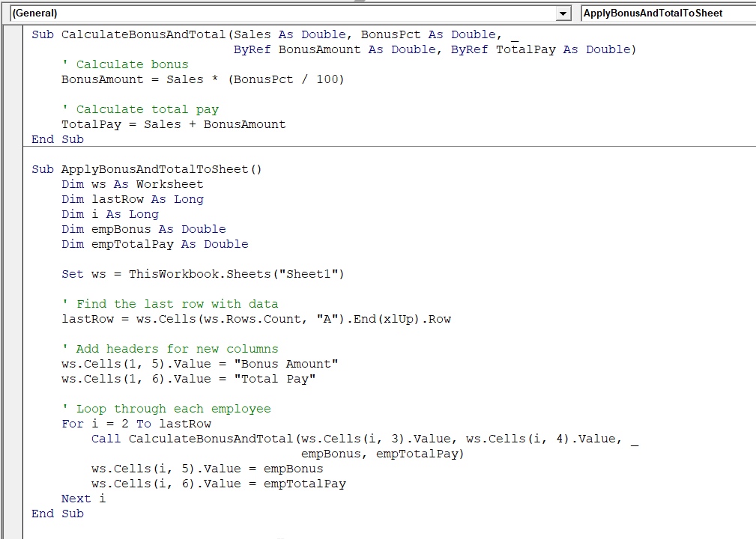Open the ApplyBonusAndTotalToSheet procedure box
The height and width of the screenshot is (539, 756).
tap(667, 13)
